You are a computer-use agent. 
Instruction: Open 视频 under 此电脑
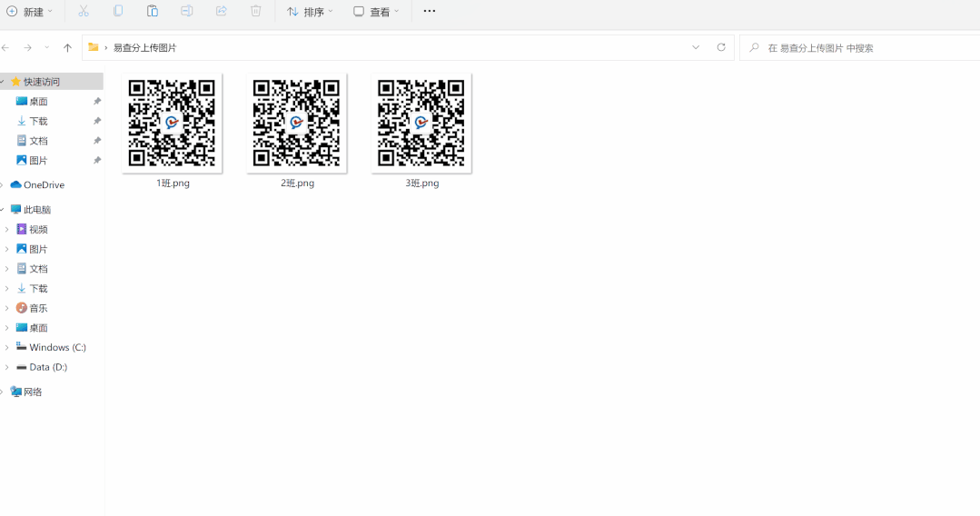click(38, 230)
